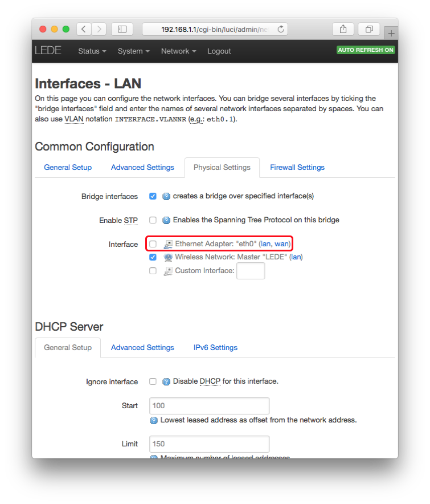
Task: Click the LEDE brand link
Action: point(48,51)
